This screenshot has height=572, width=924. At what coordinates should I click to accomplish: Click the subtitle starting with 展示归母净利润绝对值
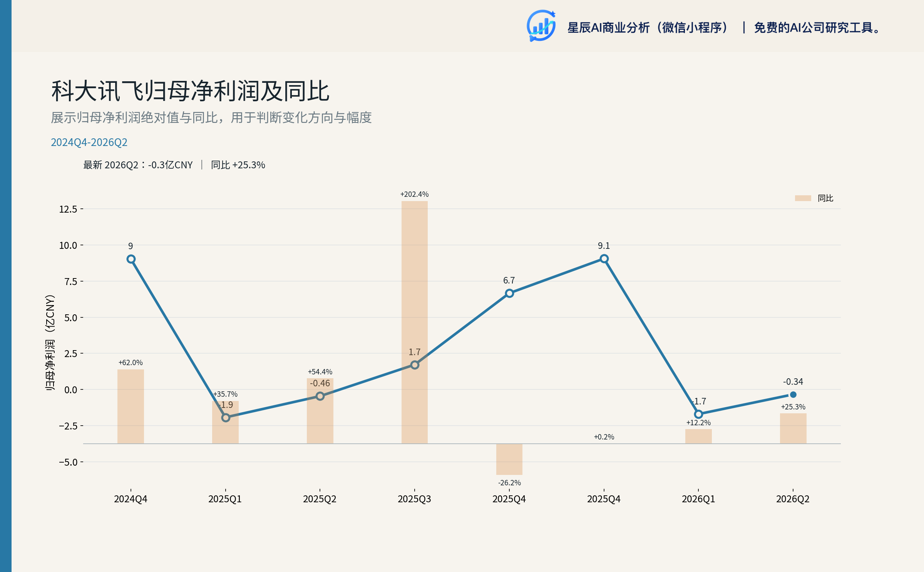tap(211, 117)
